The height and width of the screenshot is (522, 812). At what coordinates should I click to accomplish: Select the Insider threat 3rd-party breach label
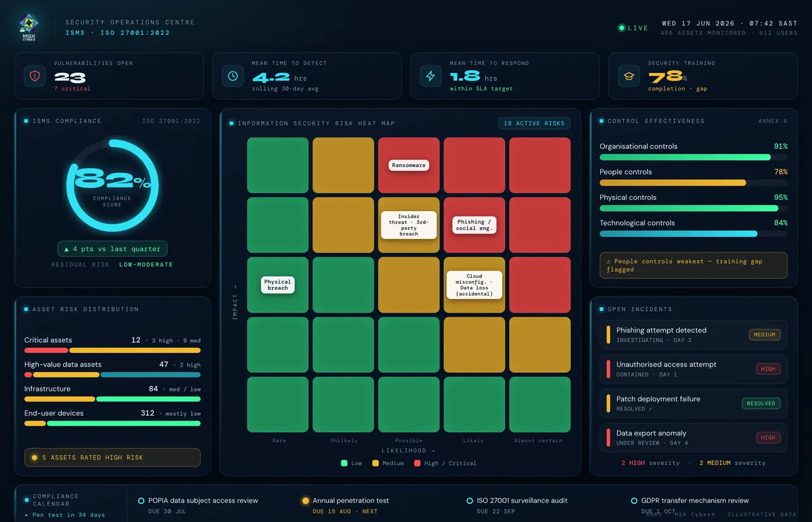click(x=409, y=225)
